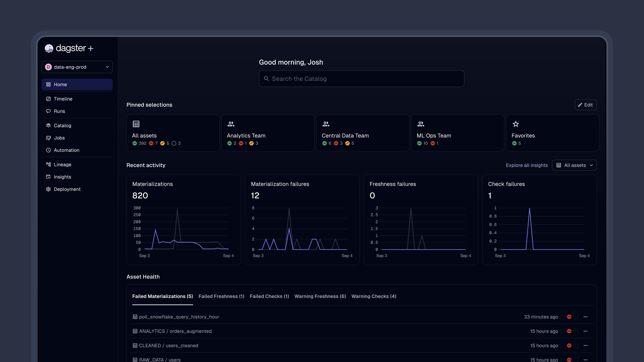
Task: Click the dotted unknown status icon on All assets
Action: [x=174, y=143]
